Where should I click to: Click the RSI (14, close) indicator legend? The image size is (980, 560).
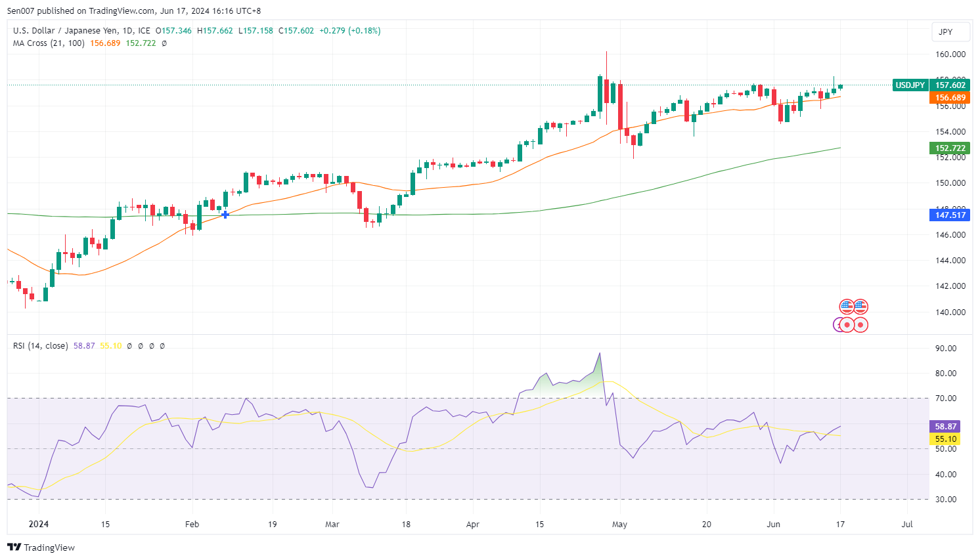pos(40,346)
